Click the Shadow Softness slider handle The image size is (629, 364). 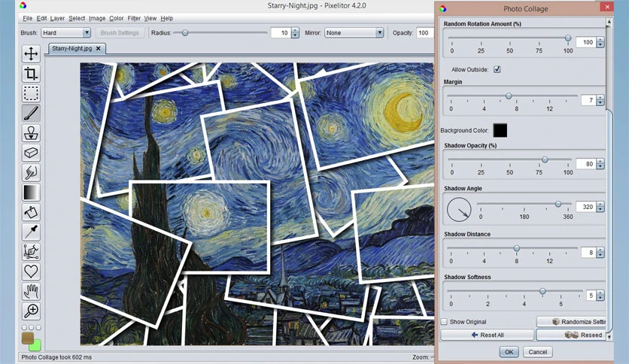point(542,292)
